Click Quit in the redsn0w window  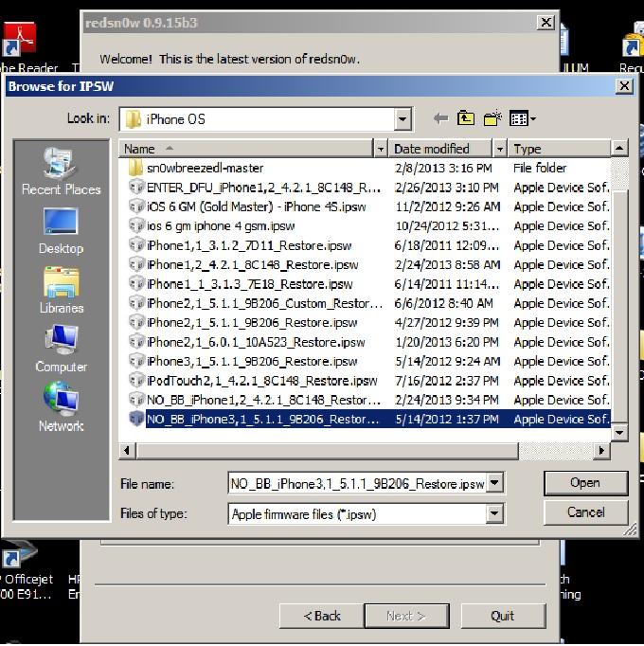(503, 616)
